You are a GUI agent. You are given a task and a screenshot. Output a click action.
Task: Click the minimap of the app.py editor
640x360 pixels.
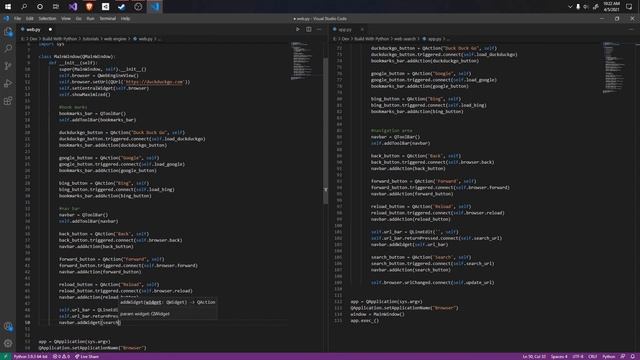click(613, 67)
